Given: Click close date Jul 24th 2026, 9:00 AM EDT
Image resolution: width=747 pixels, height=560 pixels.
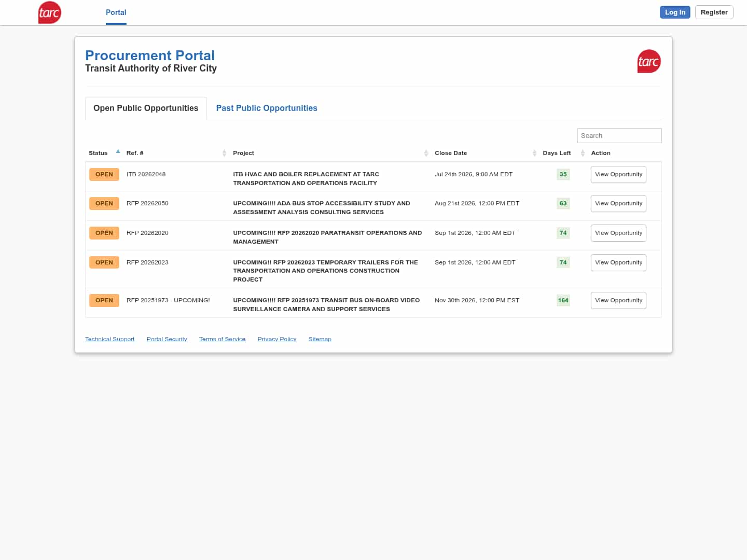Looking at the screenshot, I should point(474,175).
